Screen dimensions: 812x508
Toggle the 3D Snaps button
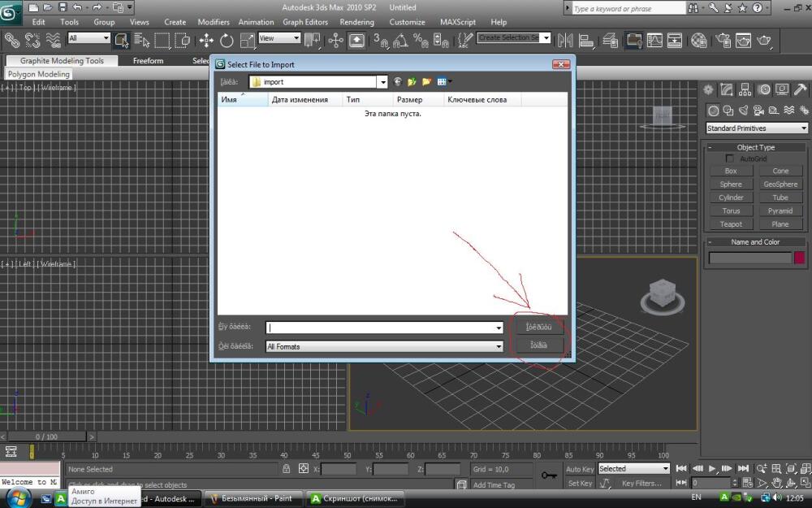coord(381,40)
